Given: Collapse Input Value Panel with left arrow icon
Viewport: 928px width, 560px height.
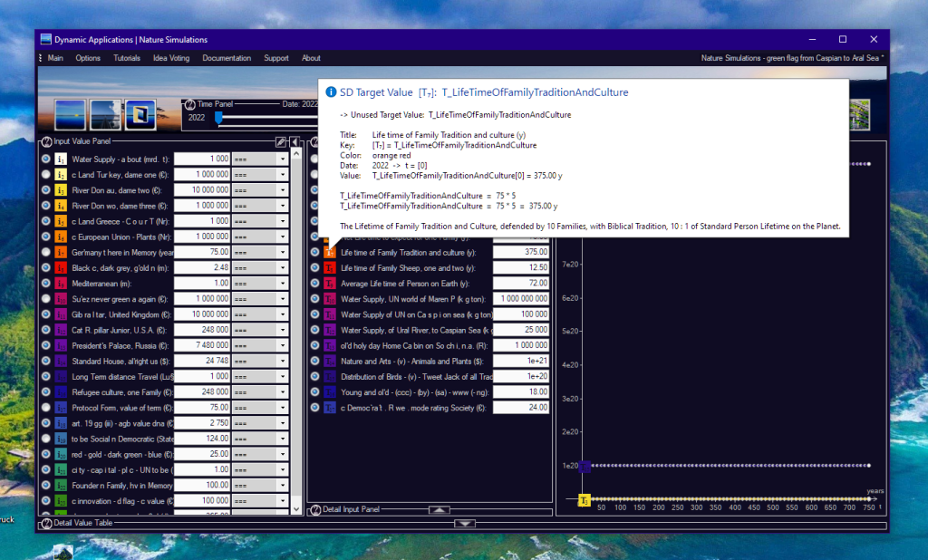Looking at the screenshot, I should pyautogui.click(x=295, y=142).
